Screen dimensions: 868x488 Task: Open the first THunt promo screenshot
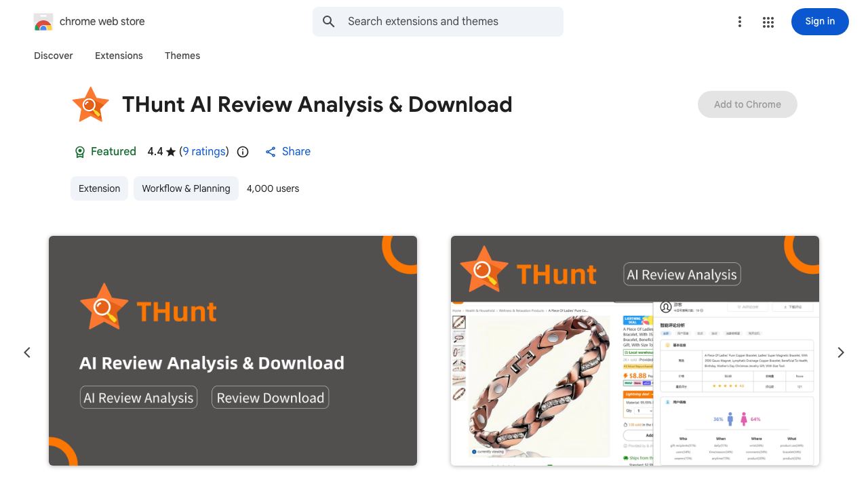[233, 350]
